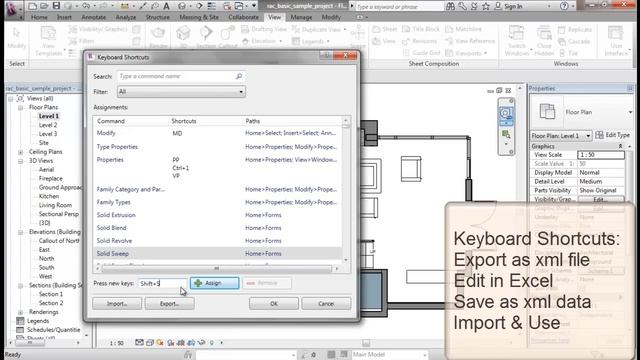Open the Massing & Site ribbon tab
The image size is (640, 360).
(199, 17)
